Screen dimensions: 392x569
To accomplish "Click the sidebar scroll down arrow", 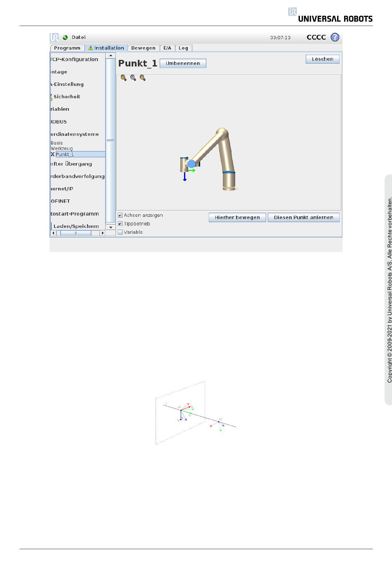I will coord(111,227).
